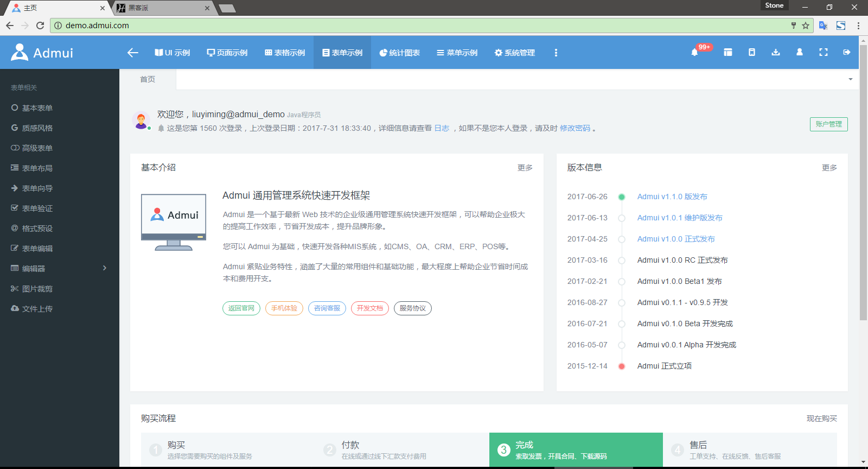Bookmark page with the star icon
The image size is (868, 469).
pyautogui.click(x=806, y=26)
